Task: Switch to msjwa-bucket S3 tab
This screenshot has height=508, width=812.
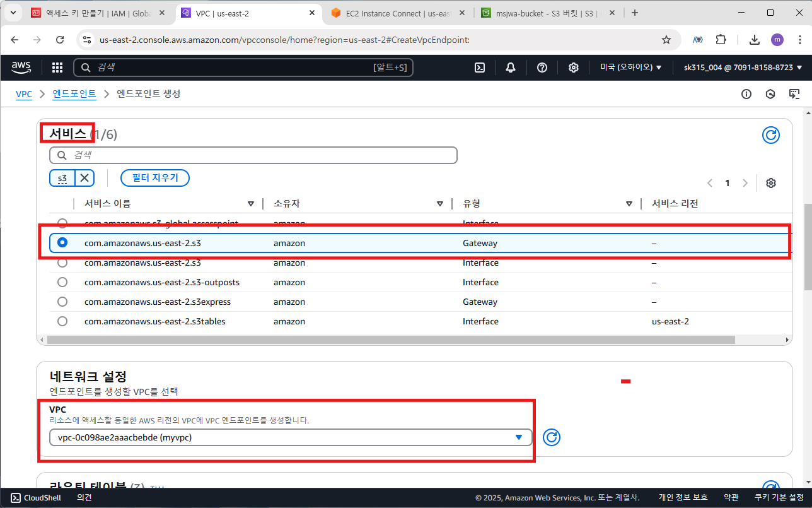Action: pyautogui.click(x=549, y=13)
